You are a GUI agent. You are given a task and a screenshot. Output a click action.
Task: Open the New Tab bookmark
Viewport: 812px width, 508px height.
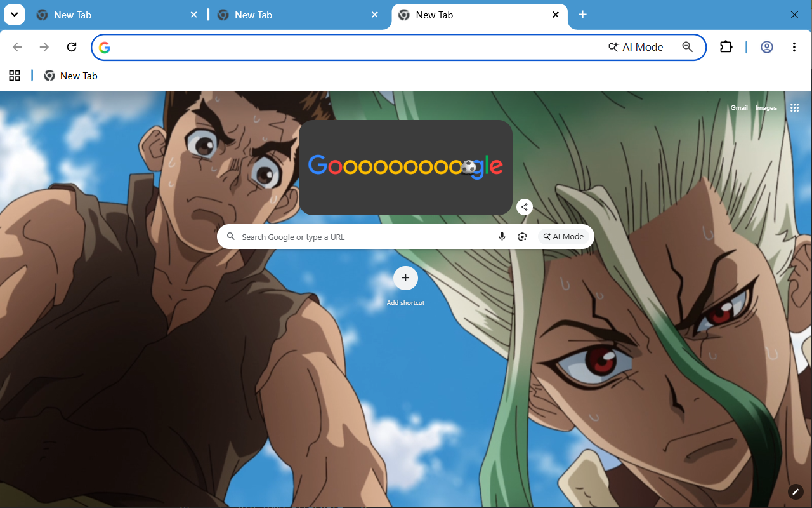tap(70, 76)
